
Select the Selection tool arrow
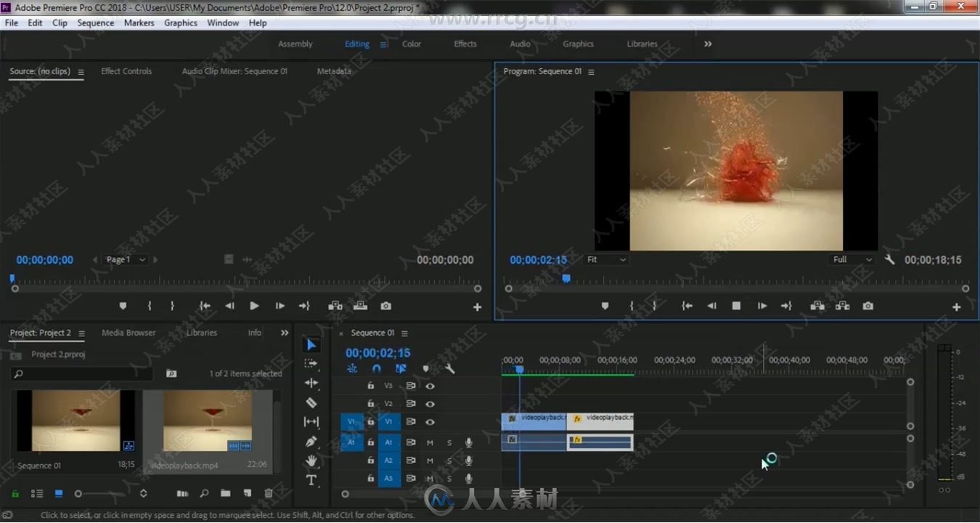point(311,344)
